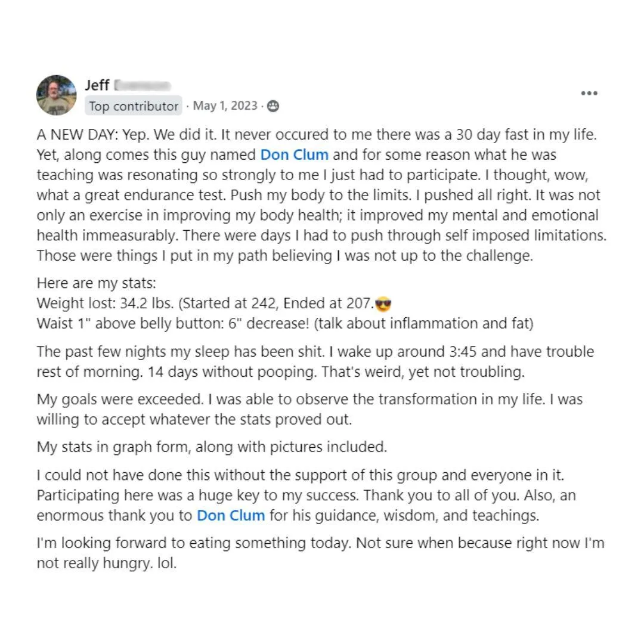Click the 'past few nights' sleep paragraph
Image resolution: width=644 pixels, height=644 pixels.
point(315,362)
